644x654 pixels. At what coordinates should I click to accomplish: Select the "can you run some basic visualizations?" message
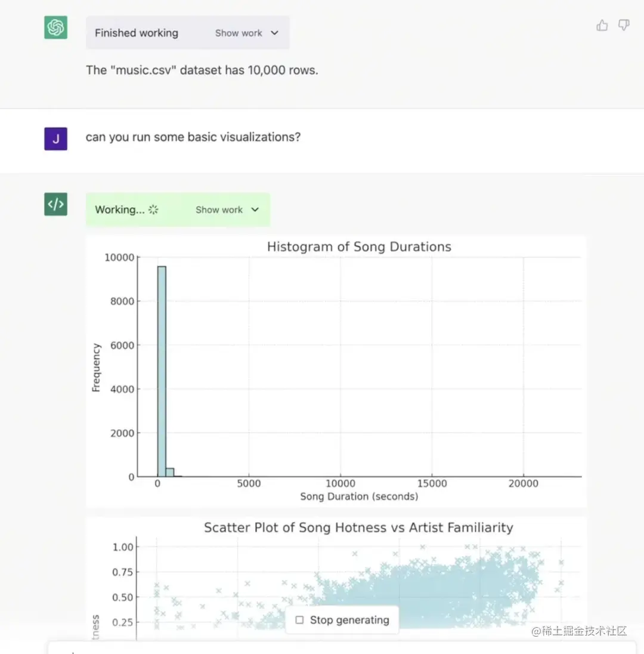(193, 137)
